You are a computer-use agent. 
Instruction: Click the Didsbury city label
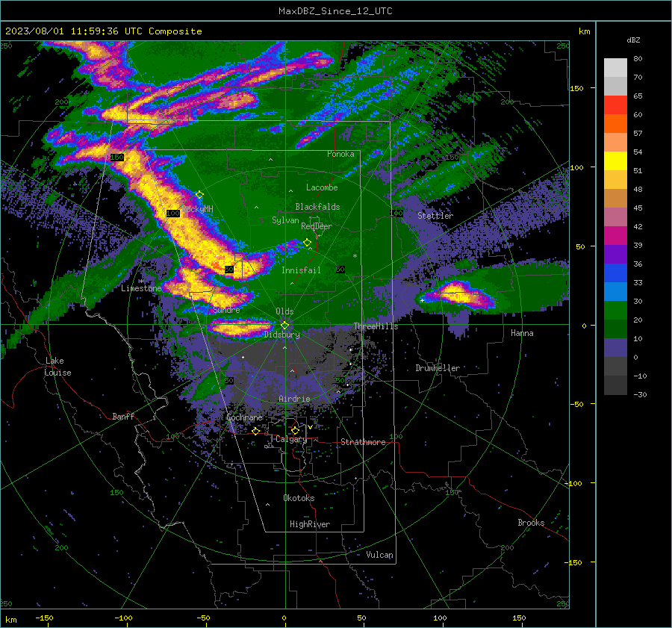coord(281,335)
